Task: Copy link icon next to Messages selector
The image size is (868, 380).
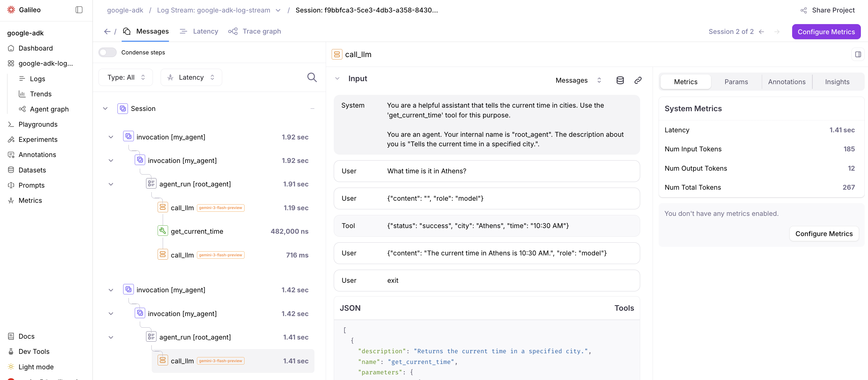Action: point(637,80)
